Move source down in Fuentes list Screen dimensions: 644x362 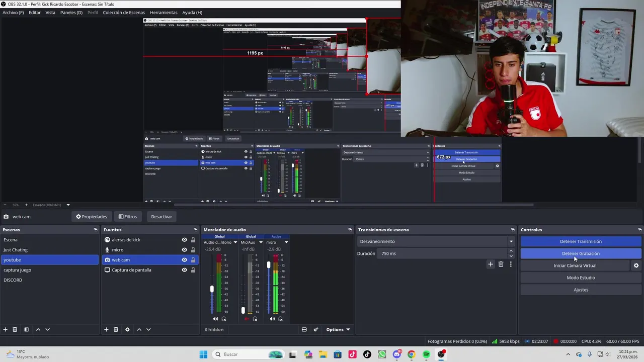pos(148,329)
